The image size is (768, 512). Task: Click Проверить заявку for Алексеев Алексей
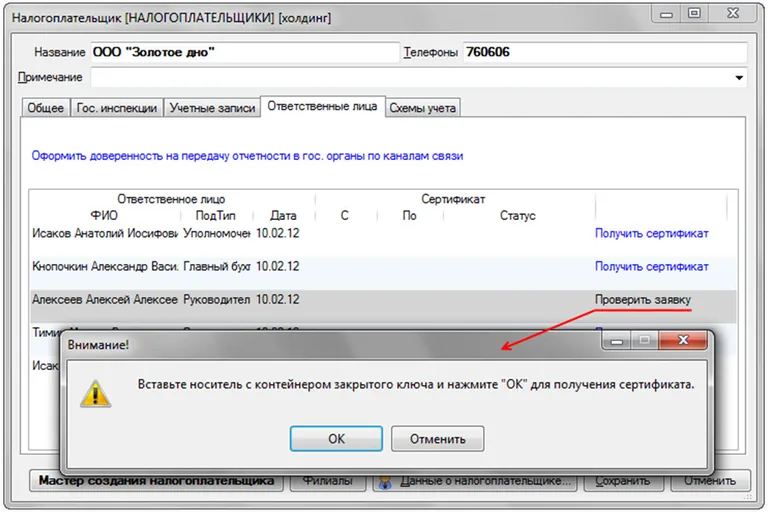pos(643,299)
